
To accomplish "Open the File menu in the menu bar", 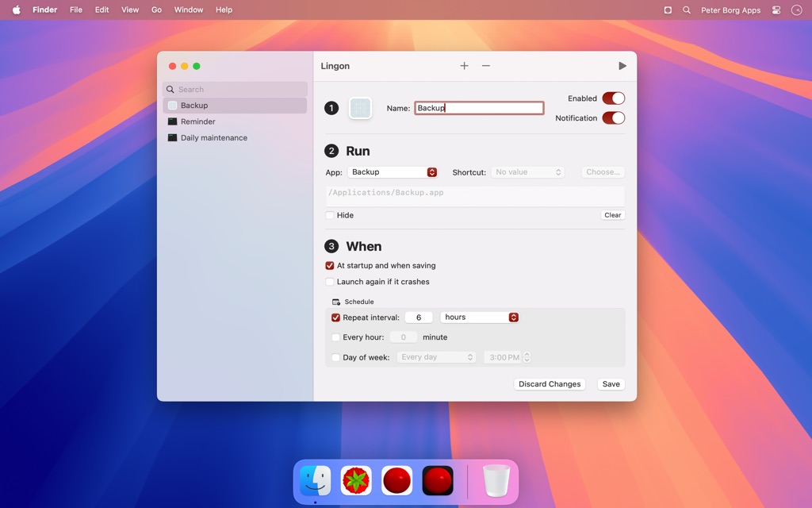I will pos(75,10).
